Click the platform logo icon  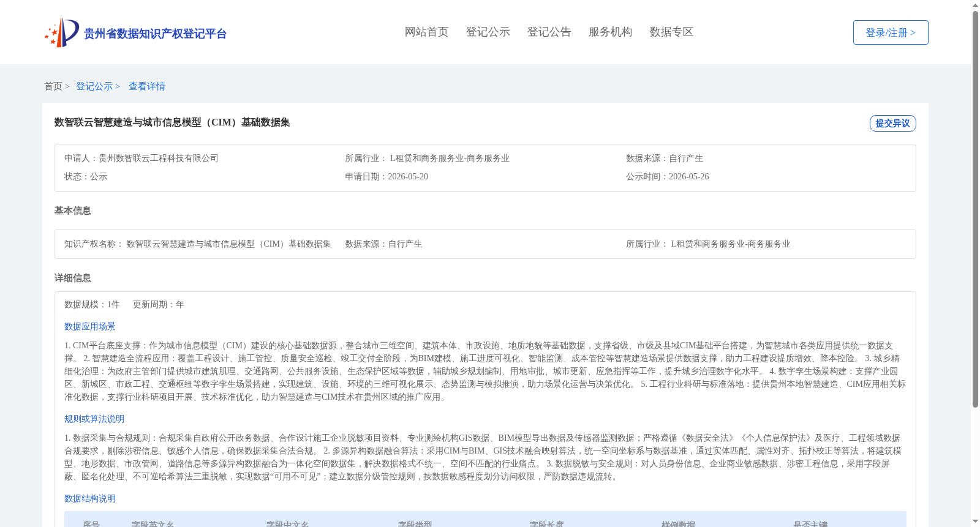click(x=62, y=32)
